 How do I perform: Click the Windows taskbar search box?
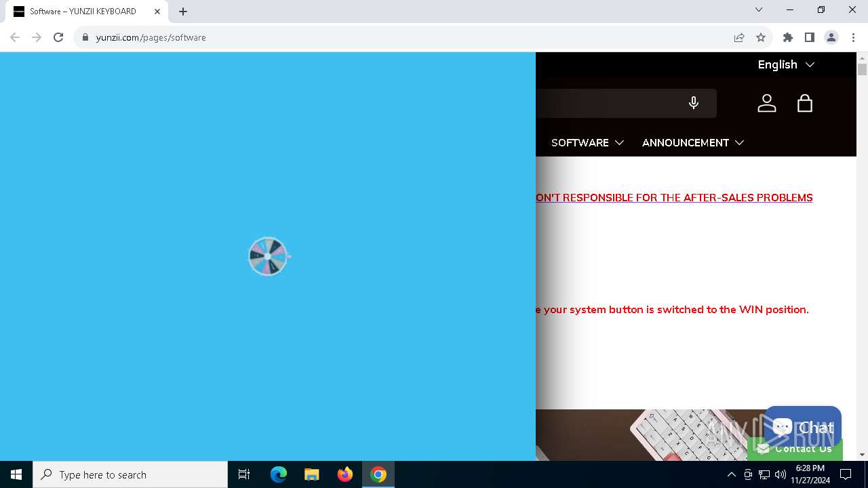(130, 474)
